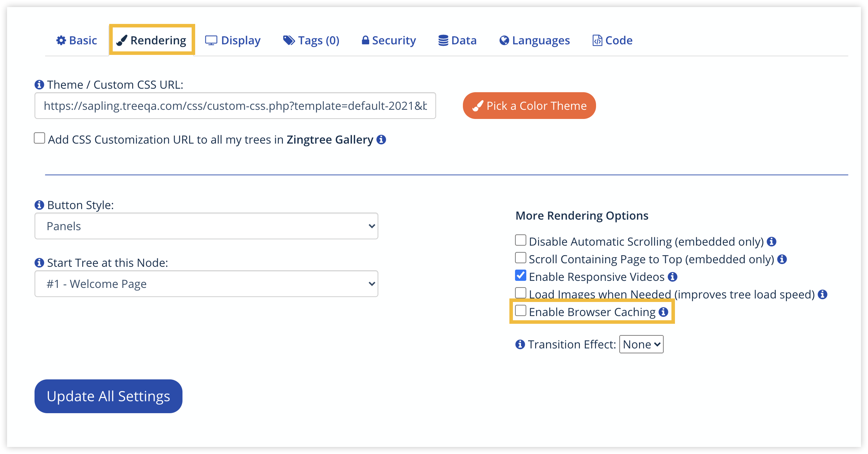Click the Custom CSS URL text field
Screen dimensions: 868x454
point(235,106)
